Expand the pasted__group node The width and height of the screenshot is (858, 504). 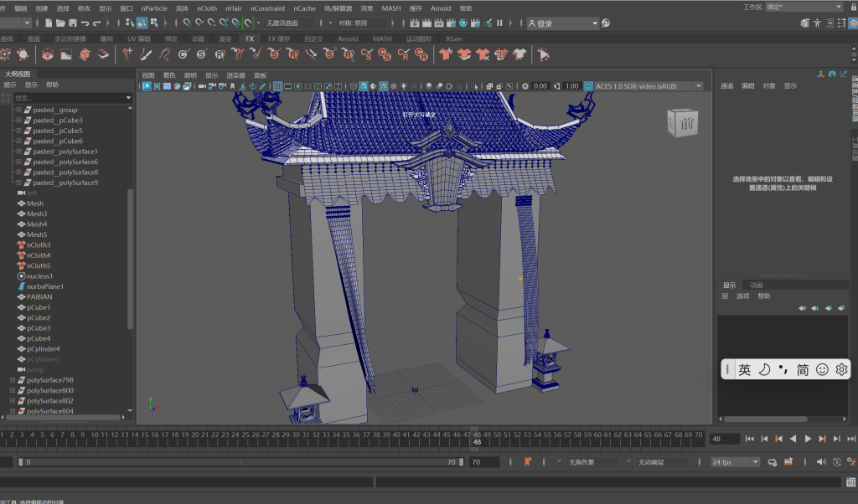click(x=18, y=110)
